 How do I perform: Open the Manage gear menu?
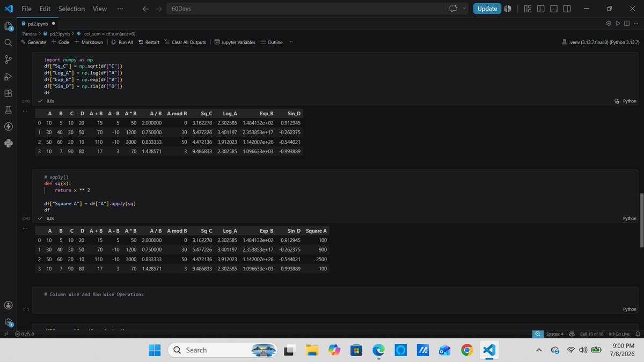pos(8,322)
